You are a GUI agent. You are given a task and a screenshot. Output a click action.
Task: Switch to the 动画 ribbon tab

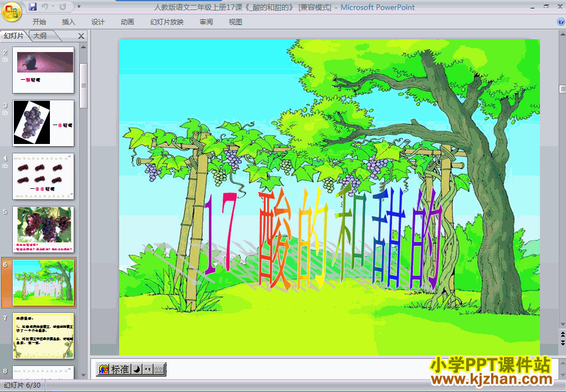click(x=128, y=22)
